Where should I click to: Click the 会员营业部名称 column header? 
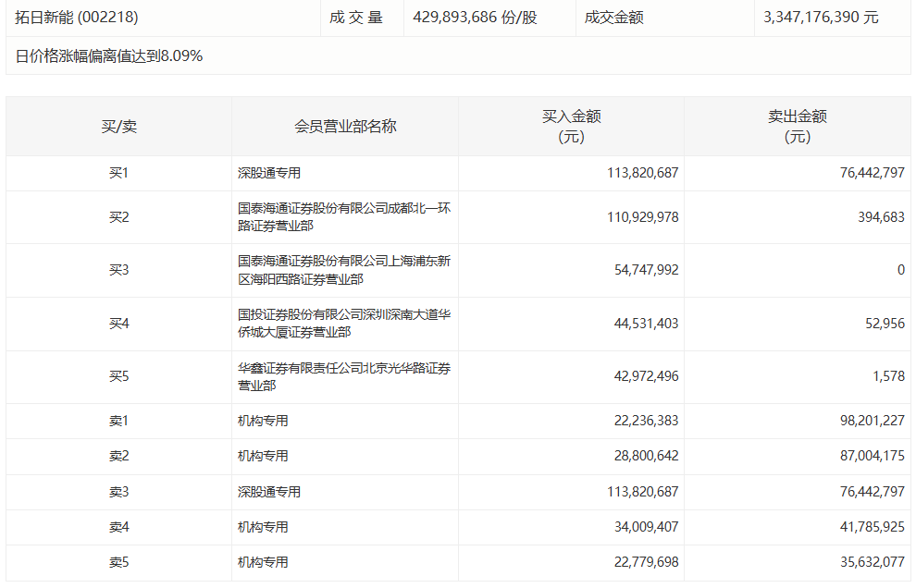click(x=345, y=127)
